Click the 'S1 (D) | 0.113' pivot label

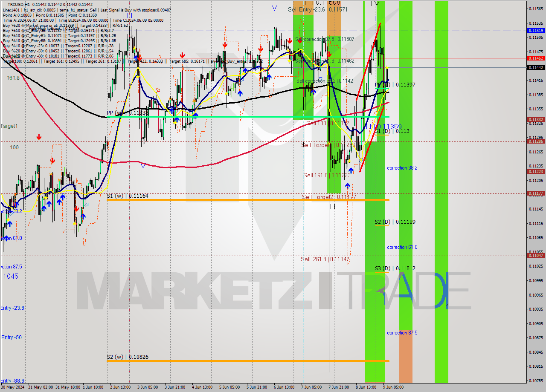point(392,131)
